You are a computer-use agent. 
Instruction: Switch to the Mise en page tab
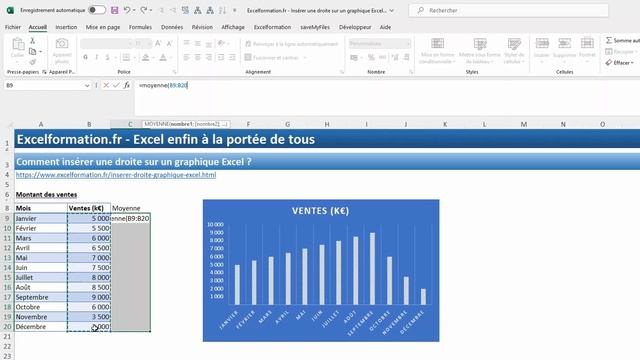[x=103, y=27]
